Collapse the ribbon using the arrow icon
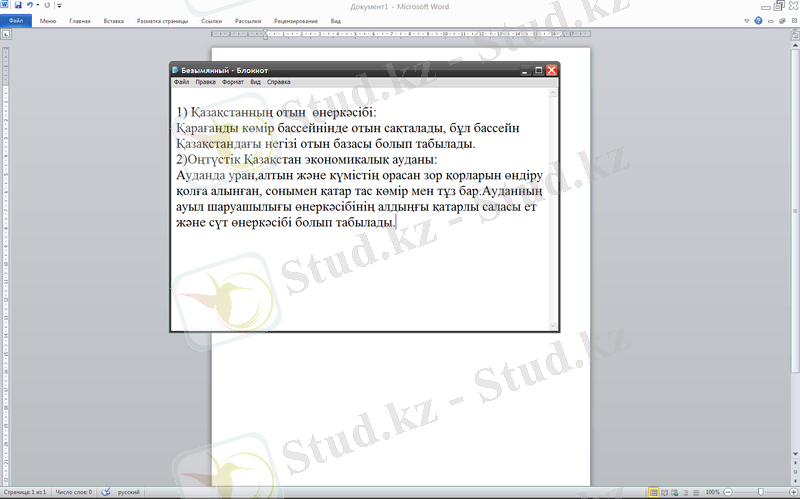The width and height of the screenshot is (800, 499). pos(746,20)
